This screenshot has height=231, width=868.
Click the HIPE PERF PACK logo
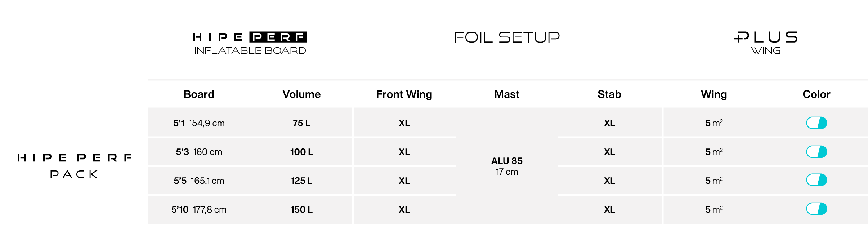74,166
